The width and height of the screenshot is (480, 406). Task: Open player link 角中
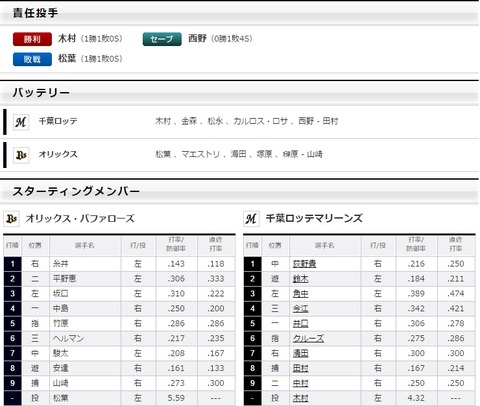tap(300, 294)
